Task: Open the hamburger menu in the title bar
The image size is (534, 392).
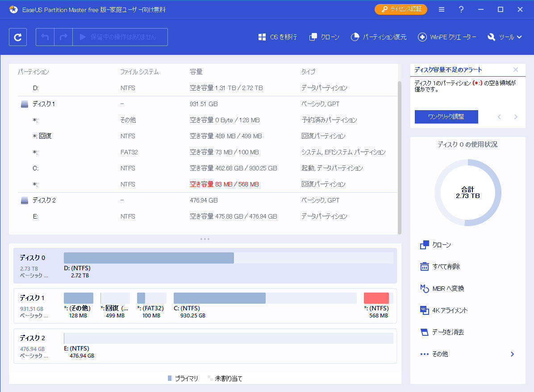Action: point(441,9)
